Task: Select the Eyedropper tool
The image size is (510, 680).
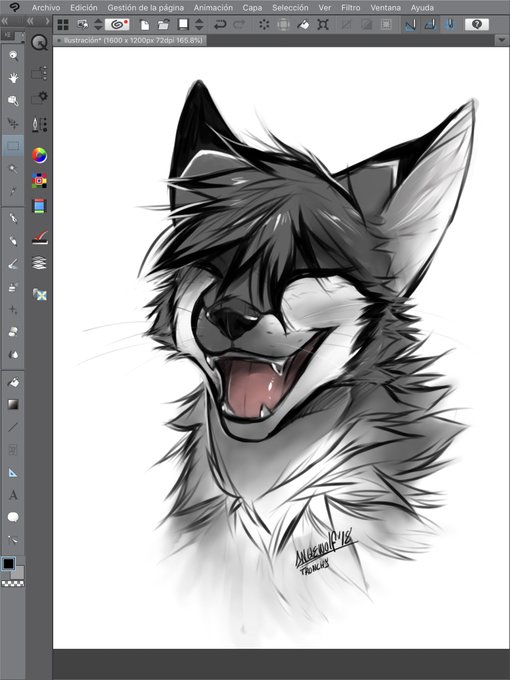Action: [x=13, y=191]
